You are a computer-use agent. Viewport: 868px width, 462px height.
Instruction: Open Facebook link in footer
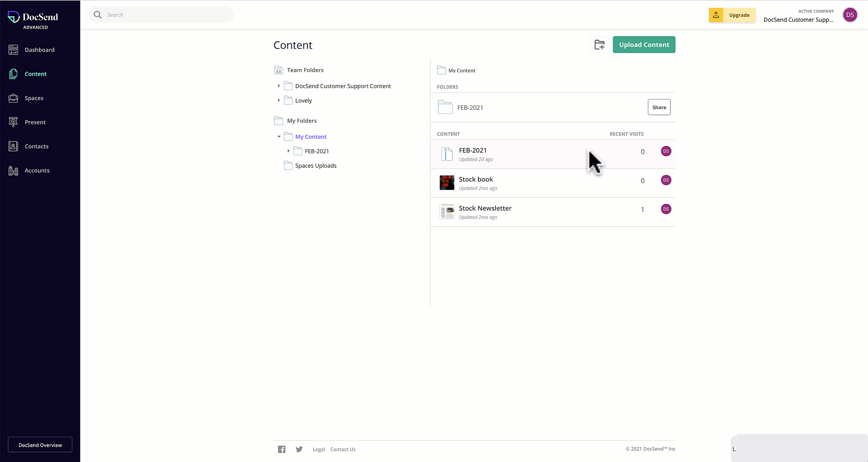(282, 449)
